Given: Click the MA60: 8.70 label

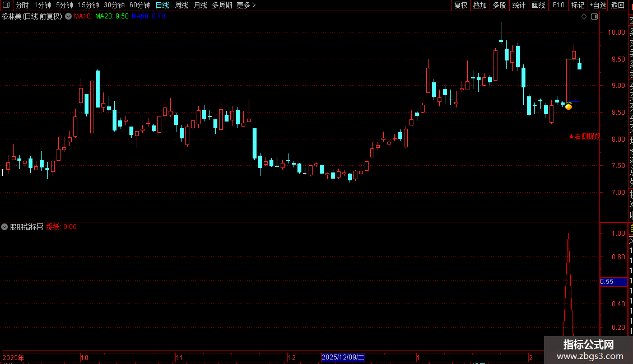Looking at the screenshot, I should [x=148, y=17].
